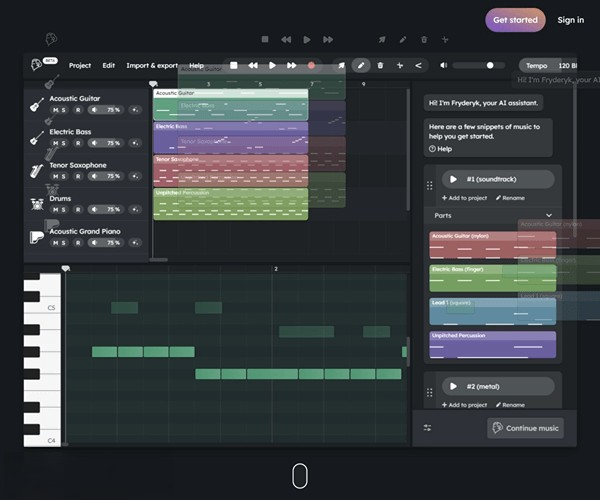Click the app logo beside BETA badge
The width and height of the screenshot is (600, 500).
coord(36,65)
